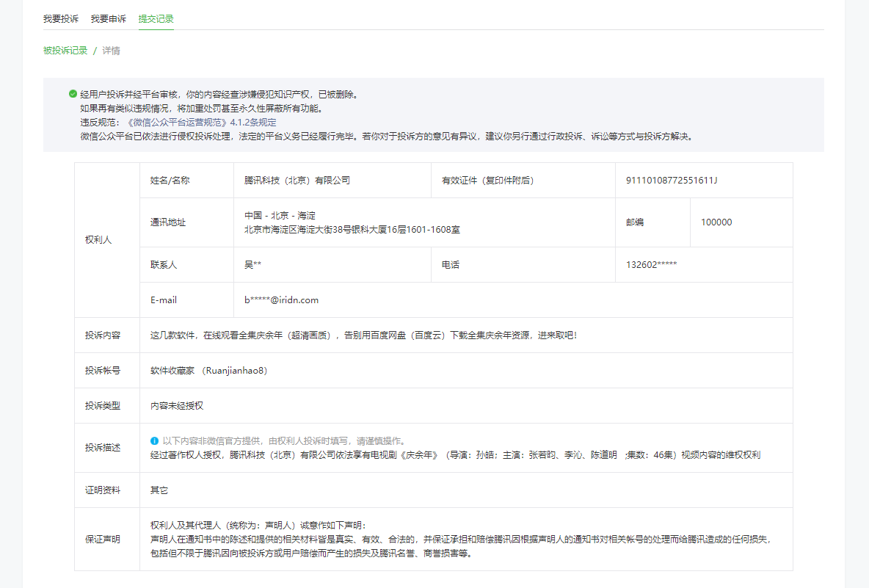Viewport: 869px width, 588px height.
Task: Click the 电话 label cell
Action: point(523,264)
